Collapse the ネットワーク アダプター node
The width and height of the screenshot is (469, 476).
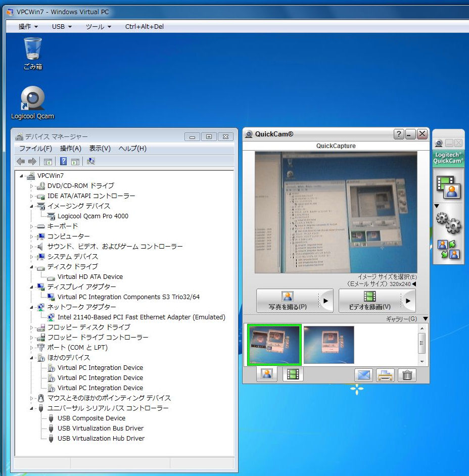pos(31,307)
